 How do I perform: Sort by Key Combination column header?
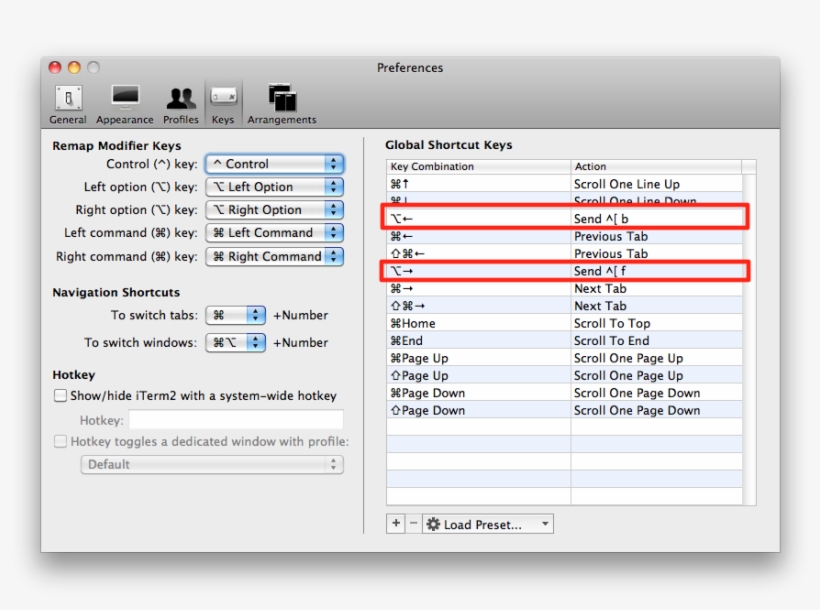[x=478, y=166]
